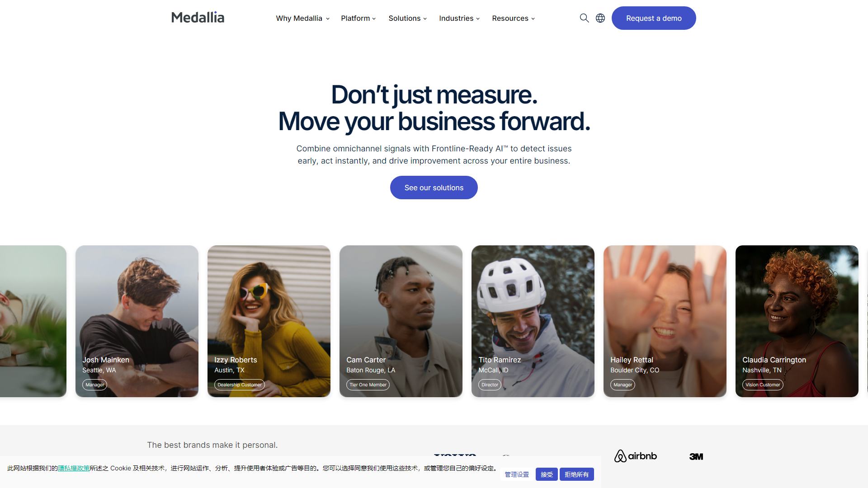This screenshot has width=868, height=488.
Task: Expand the Platform menu chevron
Action: pyautogui.click(x=374, y=19)
